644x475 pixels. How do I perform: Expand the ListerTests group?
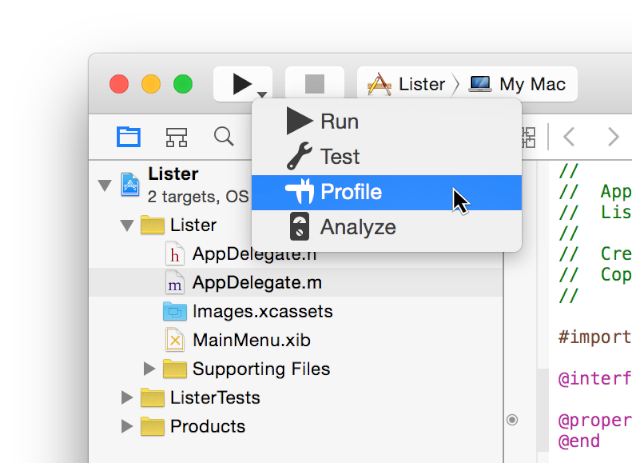tap(126, 398)
